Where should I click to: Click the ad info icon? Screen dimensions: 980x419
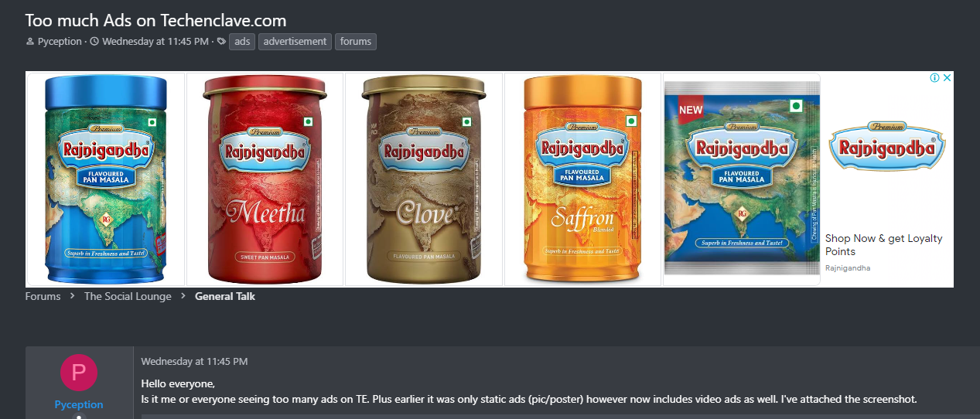pyautogui.click(x=934, y=78)
